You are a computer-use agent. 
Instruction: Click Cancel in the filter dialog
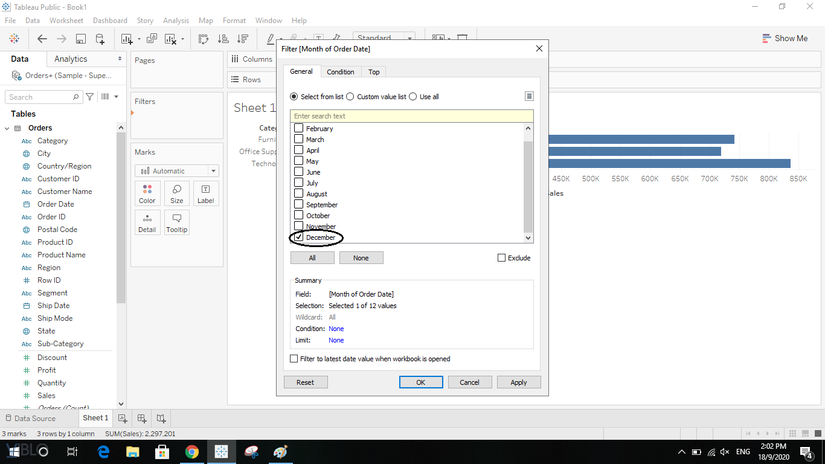[x=469, y=382]
